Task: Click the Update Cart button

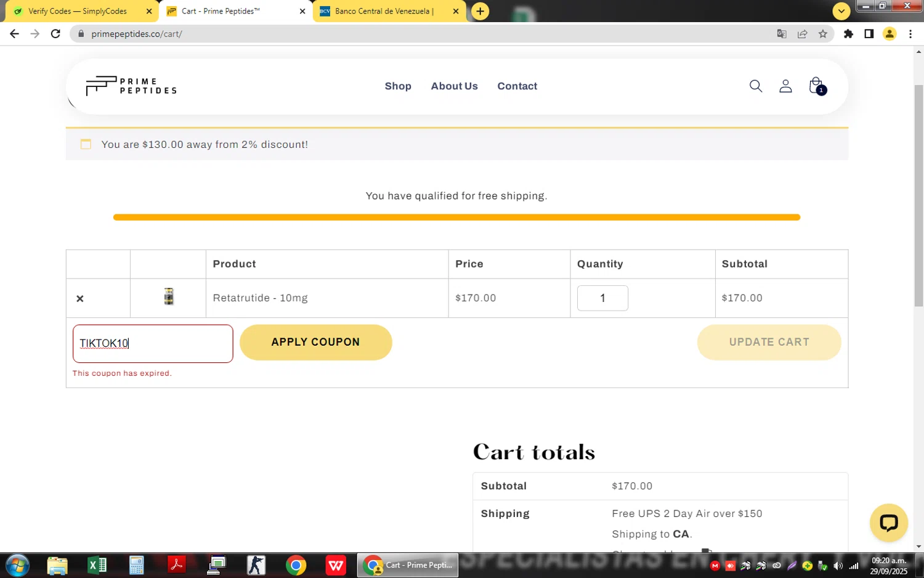Action: click(x=769, y=342)
